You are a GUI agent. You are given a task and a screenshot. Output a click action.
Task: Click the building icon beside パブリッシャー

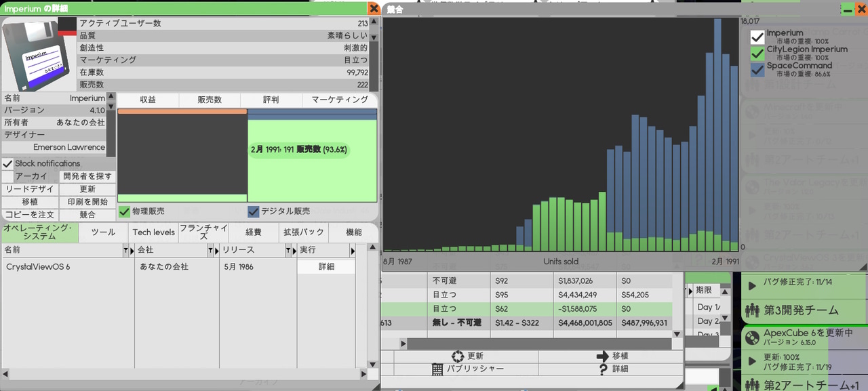point(437,369)
